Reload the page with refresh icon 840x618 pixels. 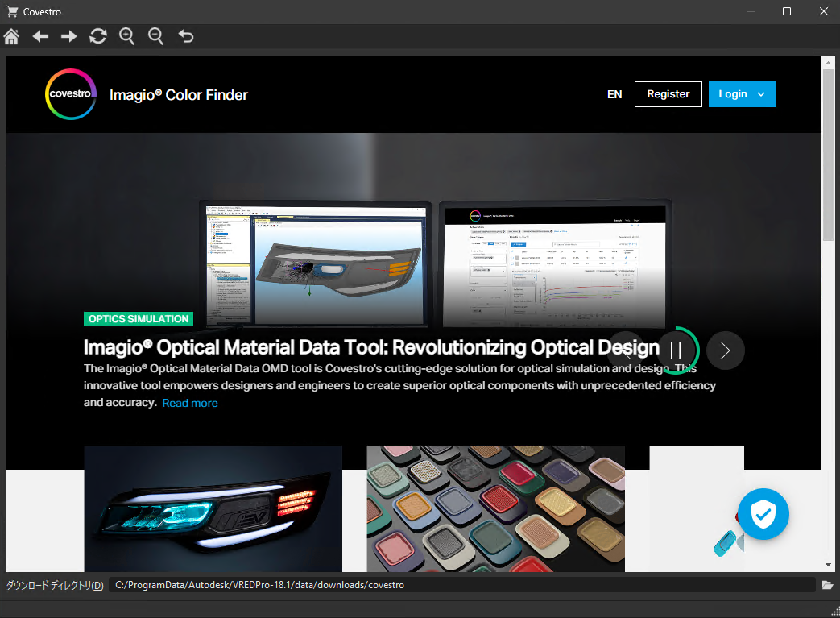[x=98, y=36]
